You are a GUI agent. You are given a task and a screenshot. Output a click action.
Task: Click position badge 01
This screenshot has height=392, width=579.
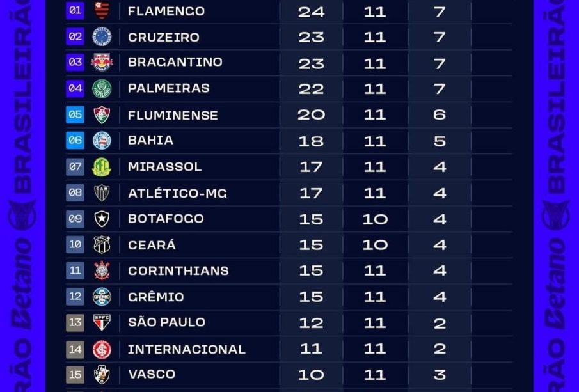point(75,10)
